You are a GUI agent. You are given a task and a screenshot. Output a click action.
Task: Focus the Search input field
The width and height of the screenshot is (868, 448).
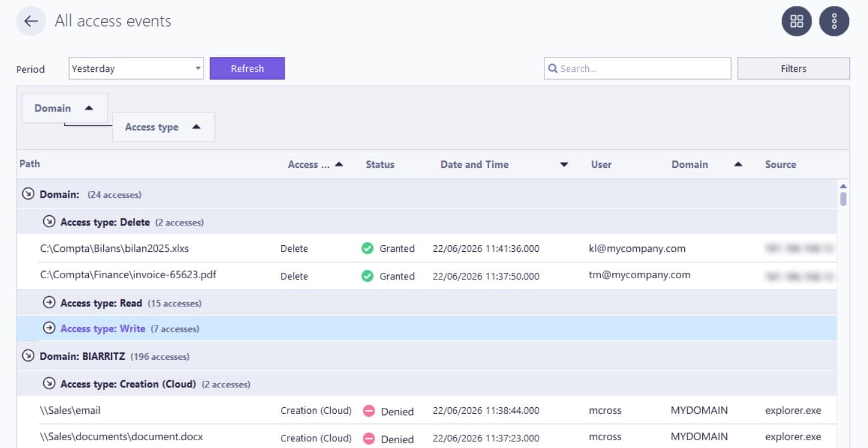point(637,68)
